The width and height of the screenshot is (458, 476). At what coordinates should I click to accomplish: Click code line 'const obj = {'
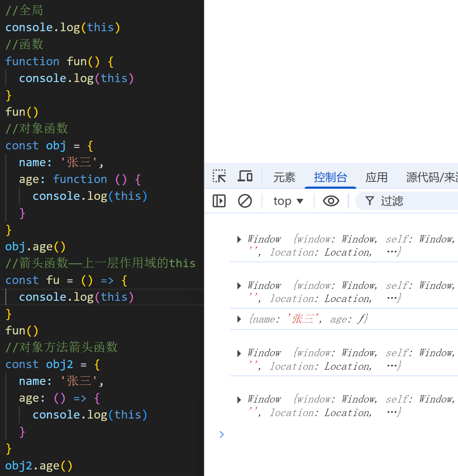click(x=50, y=146)
